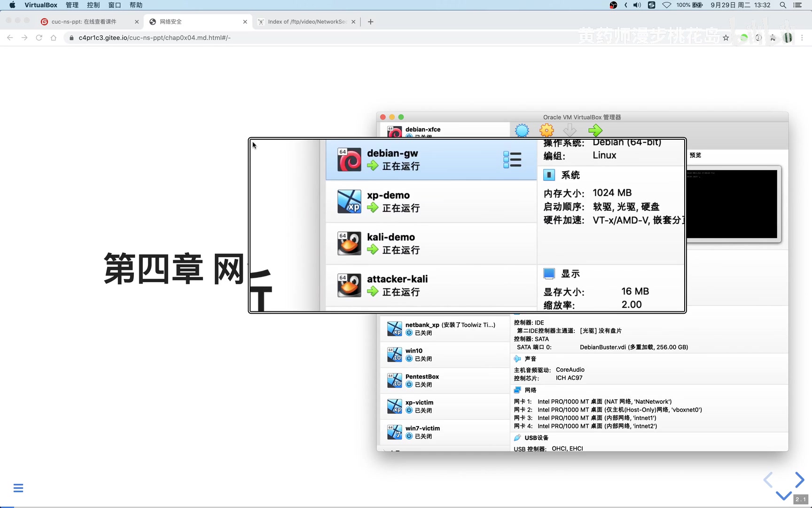This screenshot has width=812, height=508.
Task: Open machine tools menu on debian-gw row
Action: (512, 159)
